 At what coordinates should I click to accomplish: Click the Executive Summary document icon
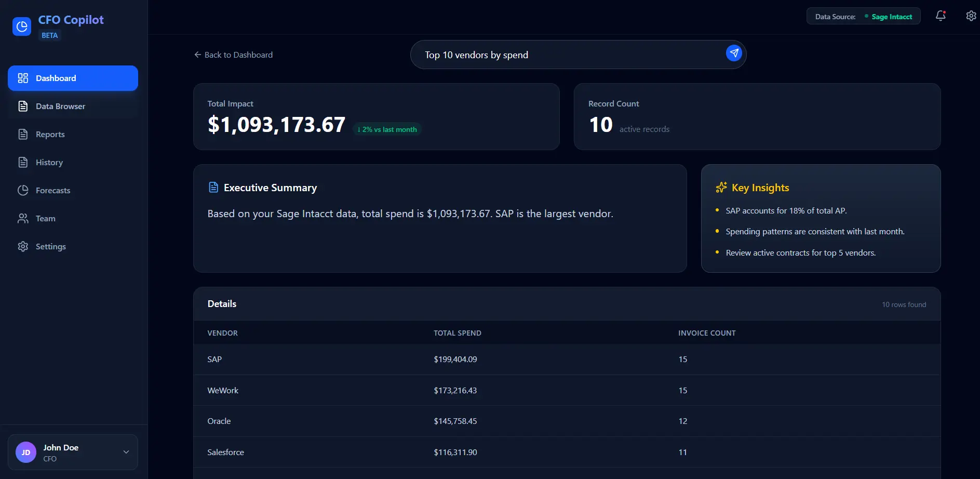213,188
